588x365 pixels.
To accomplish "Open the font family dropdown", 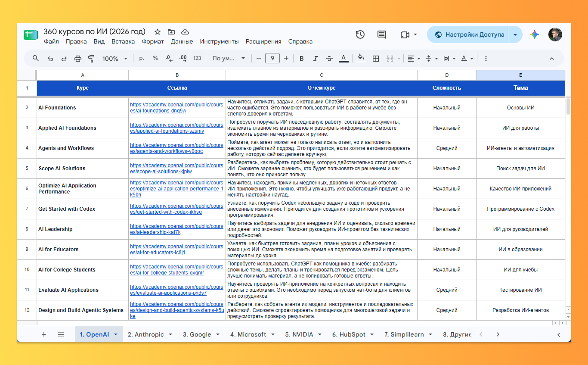I will [229, 58].
